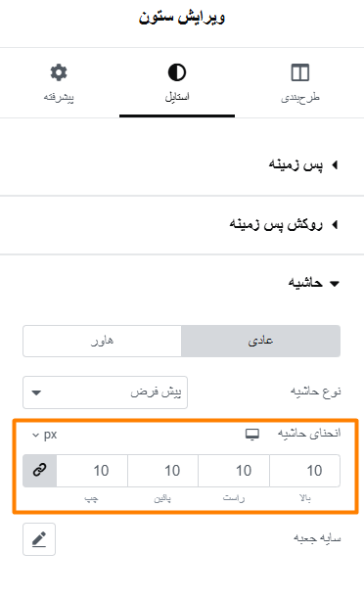
Task: Open the Advanced tab gear icon
Action: pos(59,72)
